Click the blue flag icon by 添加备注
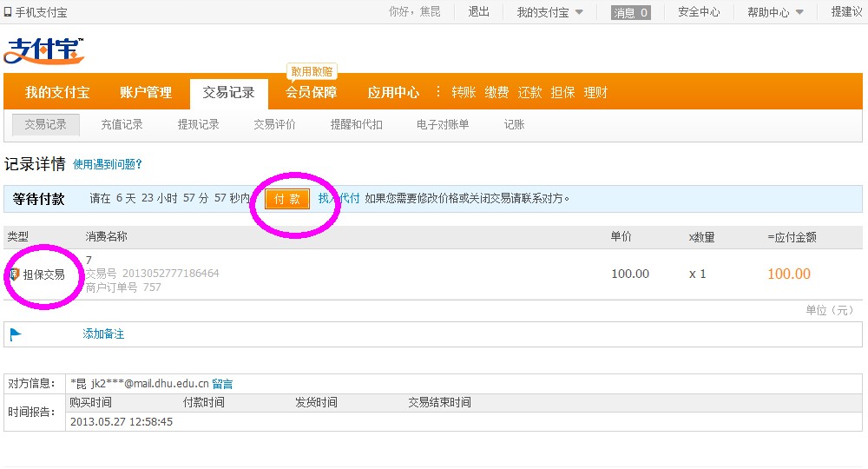The image size is (868, 469). click(16, 334)
